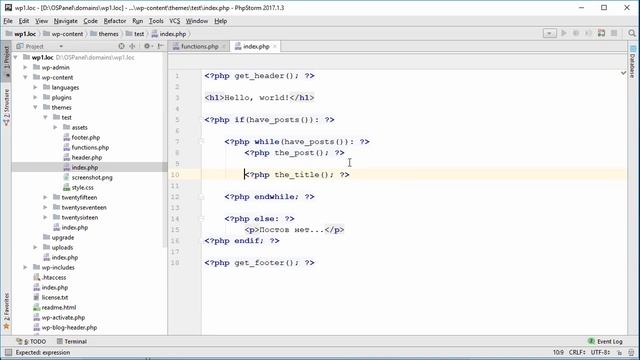Collapse the wp-content folder
This screenshot has height=360, width=640.
[x=25, y=77]
